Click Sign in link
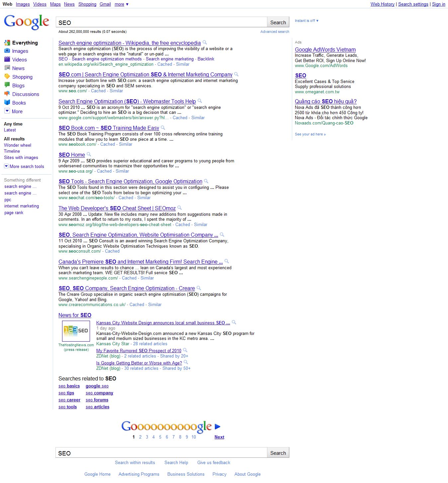The image size is (448, 483). [x=439, y=4]
